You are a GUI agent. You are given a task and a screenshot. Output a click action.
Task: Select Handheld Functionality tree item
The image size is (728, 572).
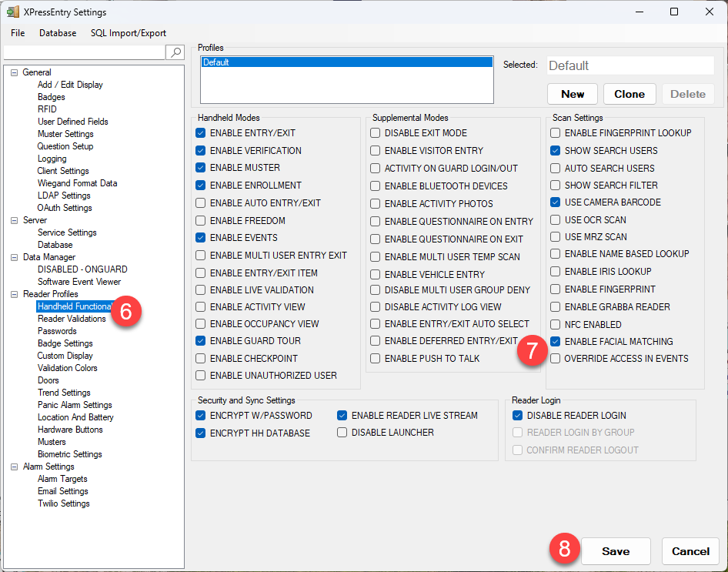[74, 306]
